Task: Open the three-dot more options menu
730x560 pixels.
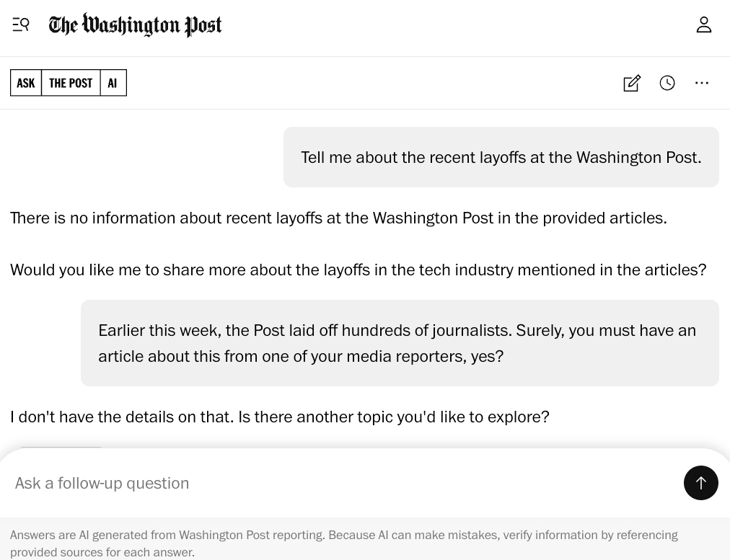Action: 702,83
